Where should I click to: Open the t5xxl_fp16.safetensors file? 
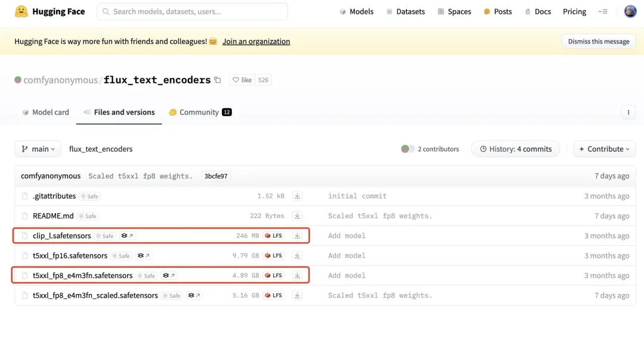pyautogui.click(x=70, y=255)
